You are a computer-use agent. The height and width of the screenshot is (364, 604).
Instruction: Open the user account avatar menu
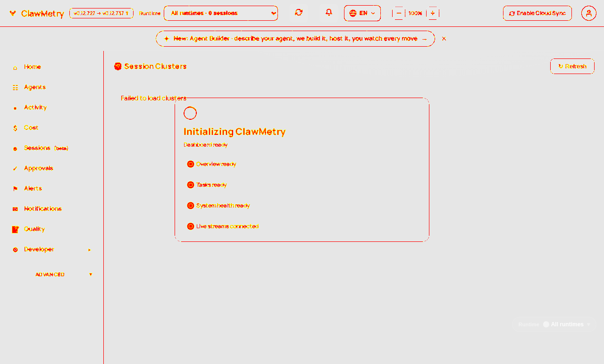589,13
